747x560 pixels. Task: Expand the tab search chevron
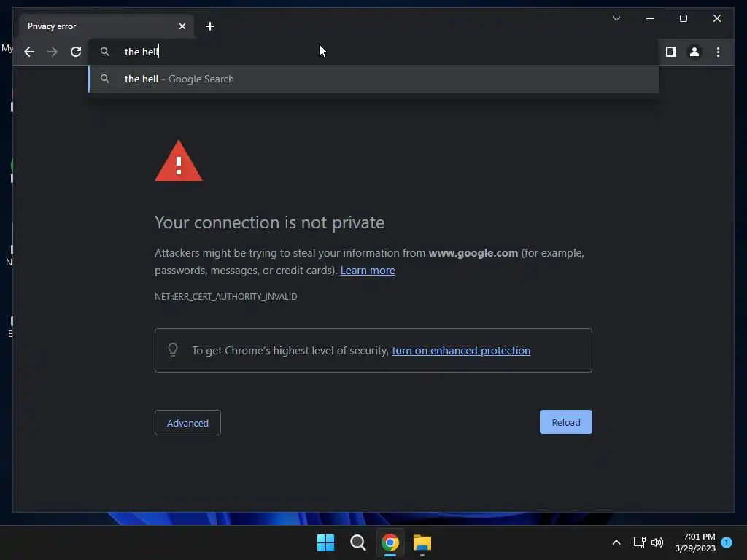tap(616, 18)
